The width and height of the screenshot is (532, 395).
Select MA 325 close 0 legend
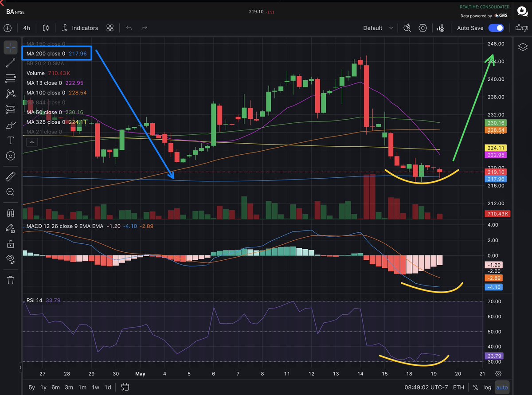pos(56,122)
